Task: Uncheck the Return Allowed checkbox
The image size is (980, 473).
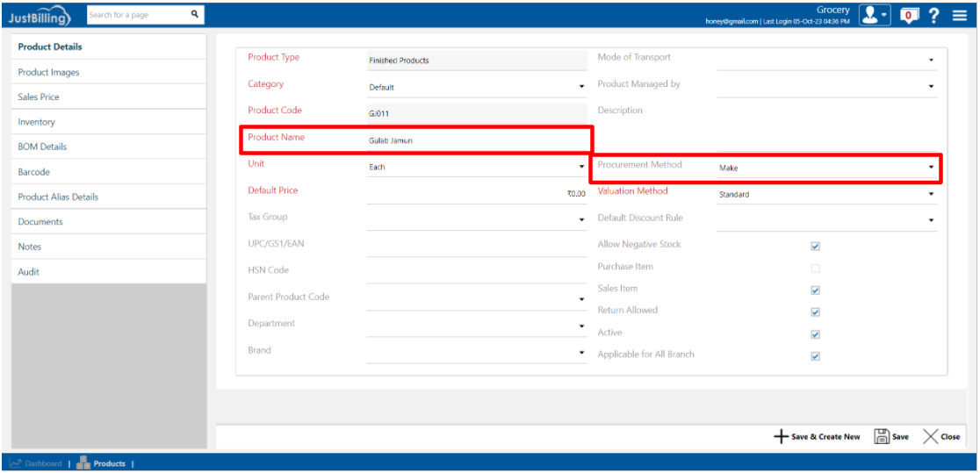Action: point(815,312)
